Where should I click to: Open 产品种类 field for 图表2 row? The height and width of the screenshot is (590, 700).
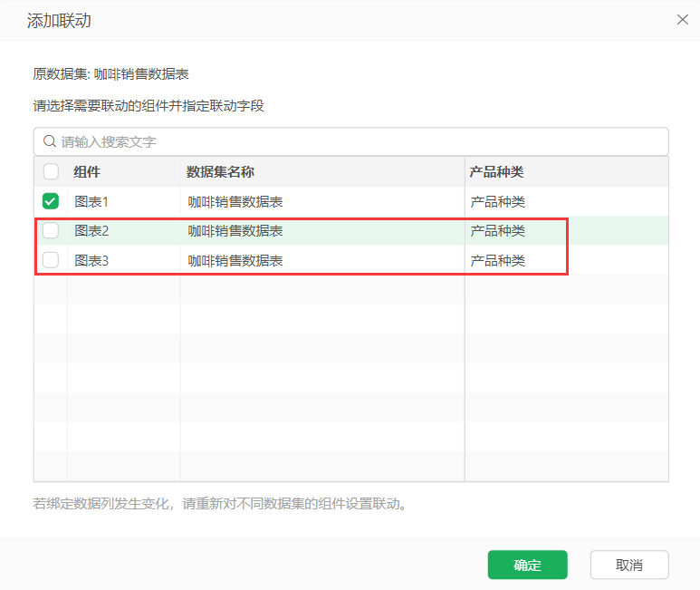[x=497, y=231]
